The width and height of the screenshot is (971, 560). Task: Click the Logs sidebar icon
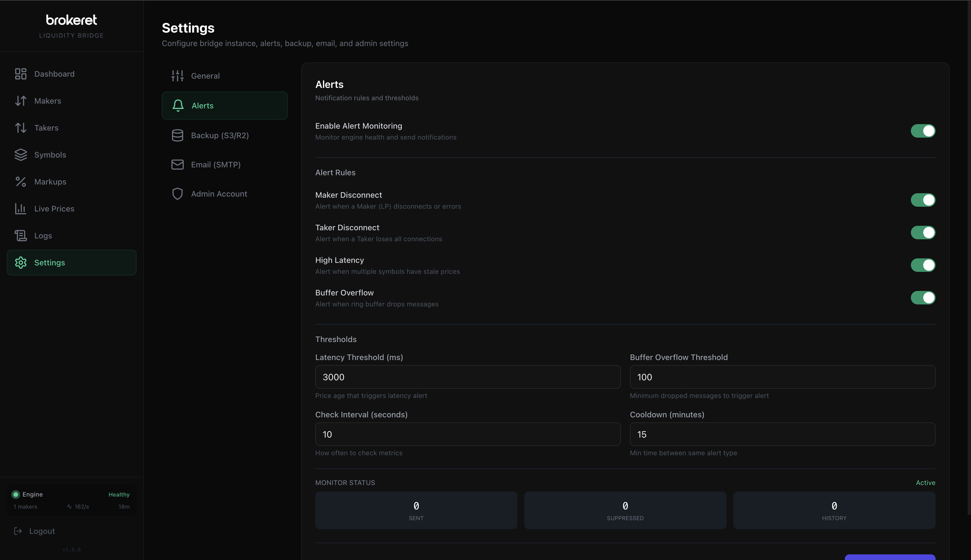pos(21,235)
